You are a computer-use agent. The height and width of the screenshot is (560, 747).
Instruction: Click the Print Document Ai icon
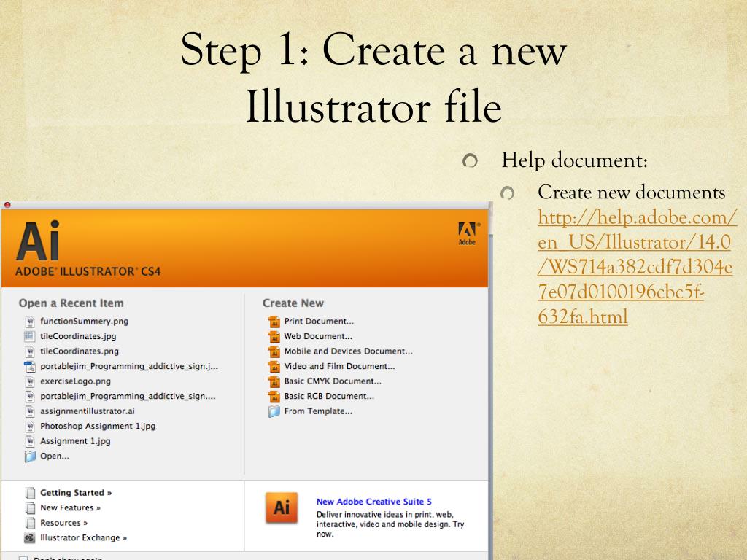274,322
